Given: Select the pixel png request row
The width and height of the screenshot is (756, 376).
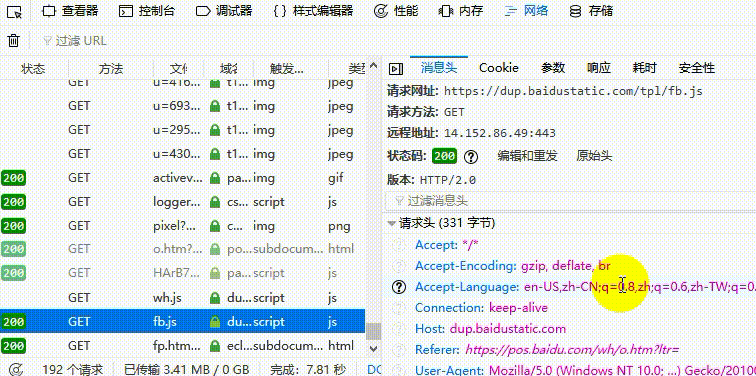Looking at the screenshot, I should click(182, 226).
